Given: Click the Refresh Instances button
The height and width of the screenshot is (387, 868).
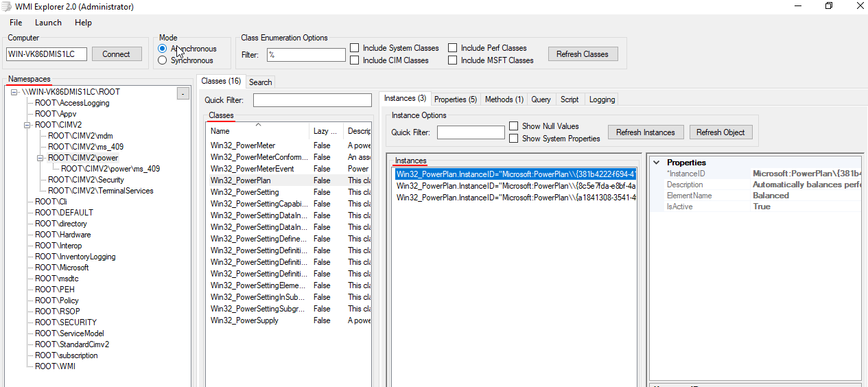Looking at the screenshot, I should tap(645, 132).
